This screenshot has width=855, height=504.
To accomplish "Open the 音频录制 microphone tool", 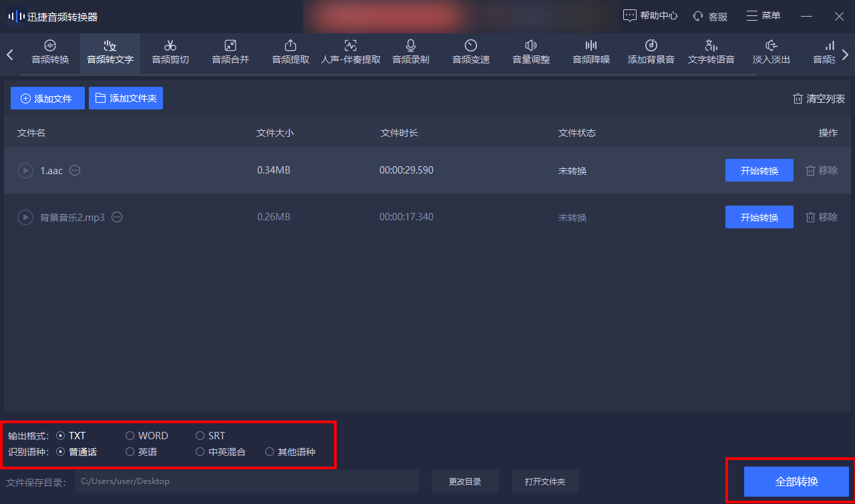I will coord(411,51).
